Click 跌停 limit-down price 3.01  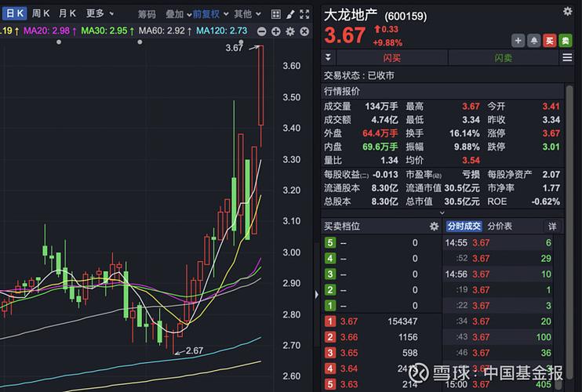(x=551, y=147)
